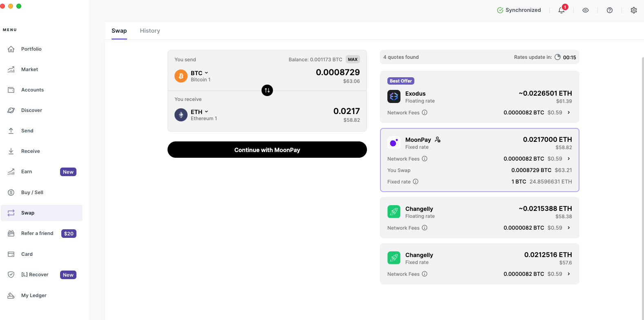Click Exodus Network Fees info icon
644x320 pixels.
pyautogui.click(x=425, y=112)
